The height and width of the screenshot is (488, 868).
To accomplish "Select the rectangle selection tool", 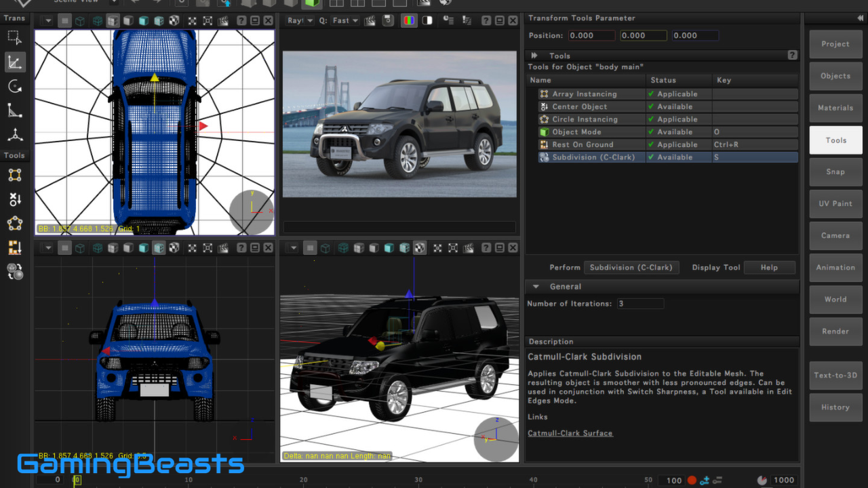I will click(14, 38).
